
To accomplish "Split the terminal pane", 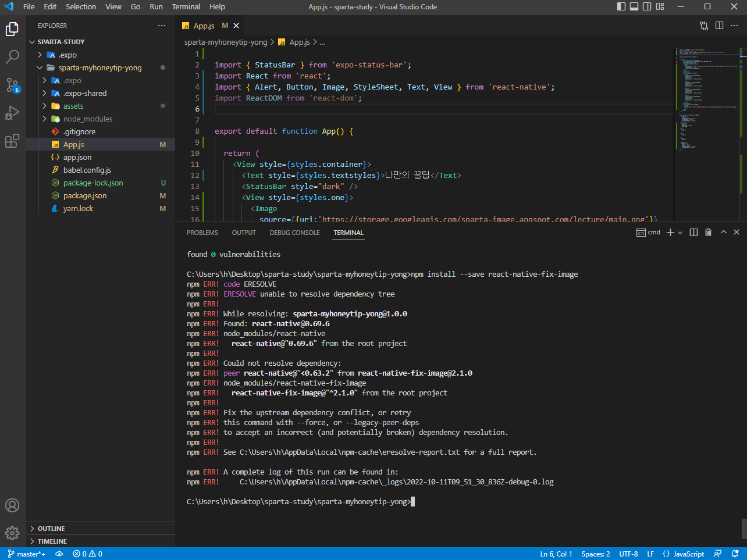I will pos(693,233).
